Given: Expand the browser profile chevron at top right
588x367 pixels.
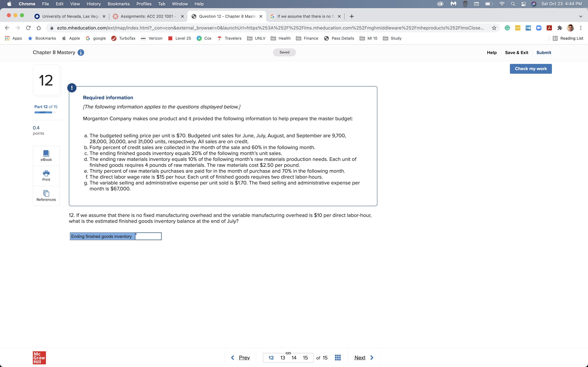Looking at the screenshot, I should point(581,16).
